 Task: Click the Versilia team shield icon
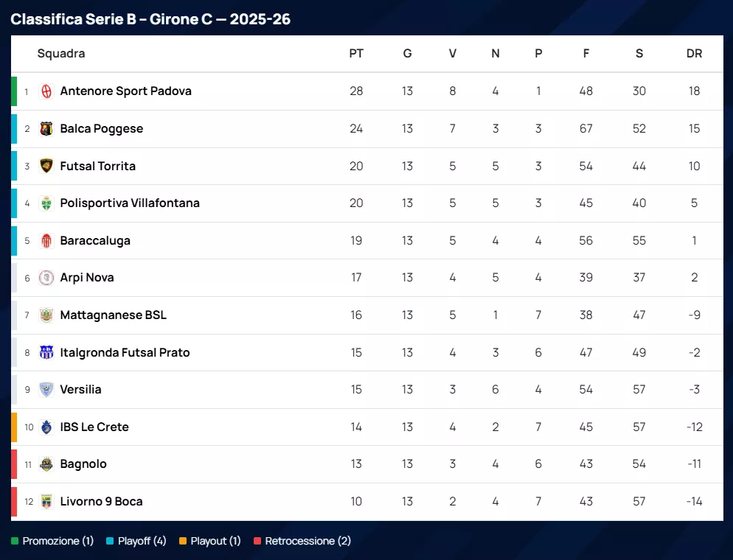point(46,390)
